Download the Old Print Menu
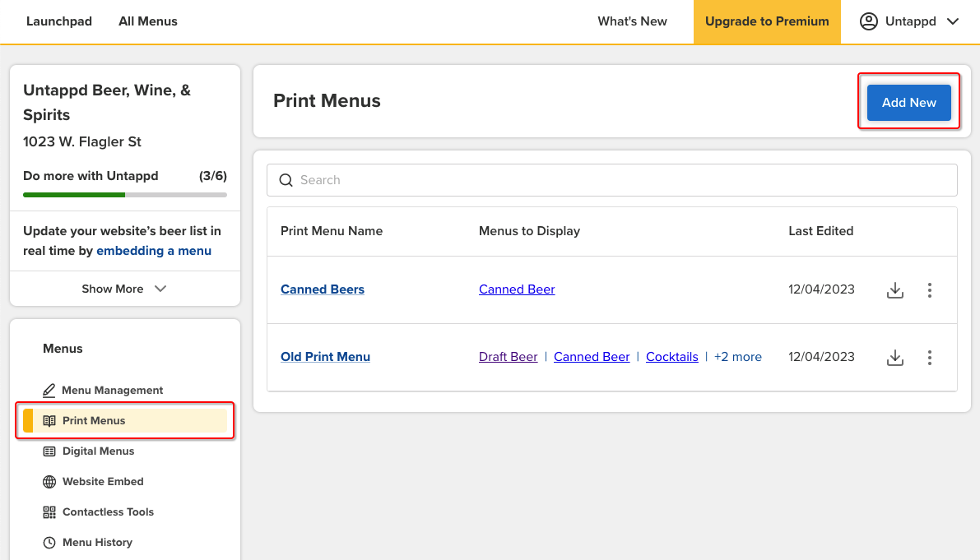 [895, 357]
